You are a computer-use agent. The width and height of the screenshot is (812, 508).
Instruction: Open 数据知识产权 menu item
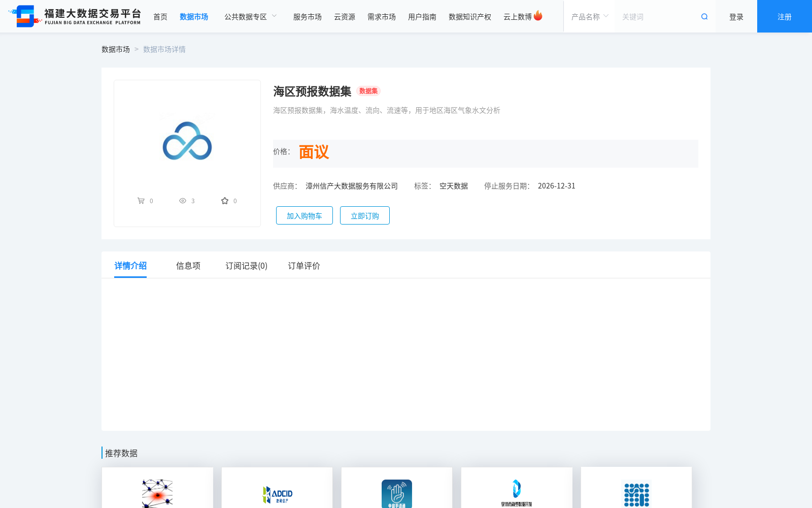pyautogui.click(x=470, y=17)
